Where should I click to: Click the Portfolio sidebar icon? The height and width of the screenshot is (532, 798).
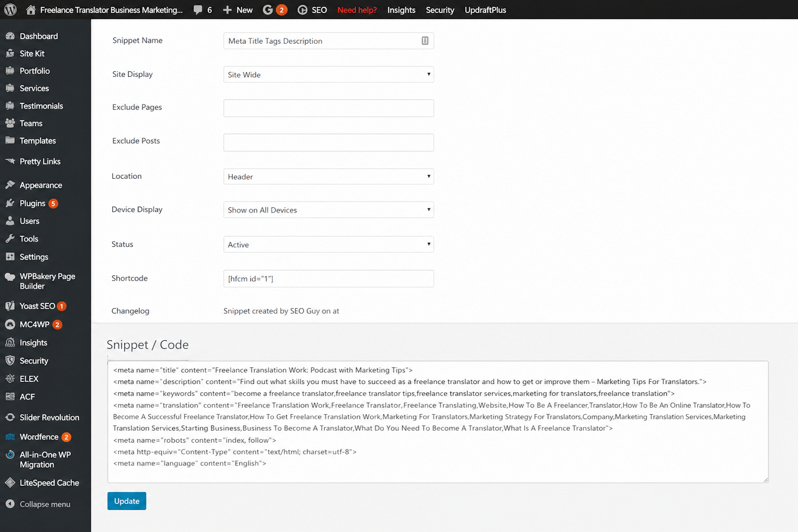pos(10,71)
